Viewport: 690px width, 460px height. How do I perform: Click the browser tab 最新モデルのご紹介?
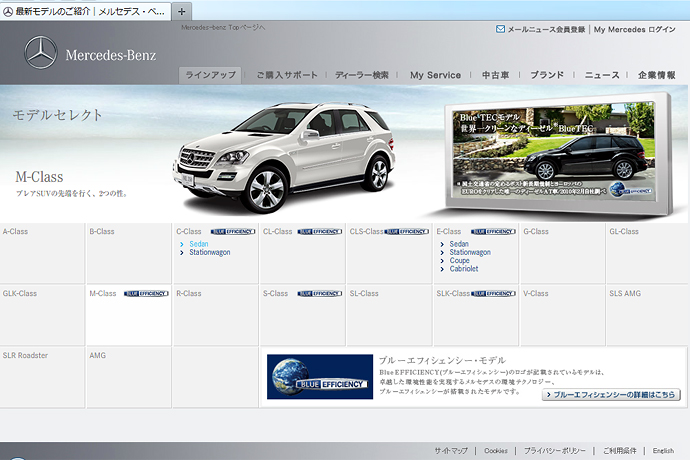[85, 11]
